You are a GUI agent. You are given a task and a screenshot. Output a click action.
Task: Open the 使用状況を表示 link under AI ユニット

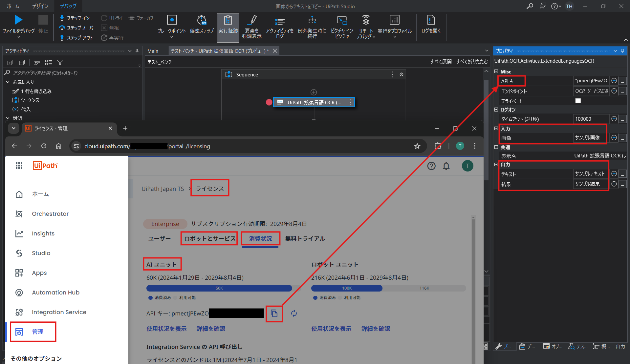click(x=166, y=329)
